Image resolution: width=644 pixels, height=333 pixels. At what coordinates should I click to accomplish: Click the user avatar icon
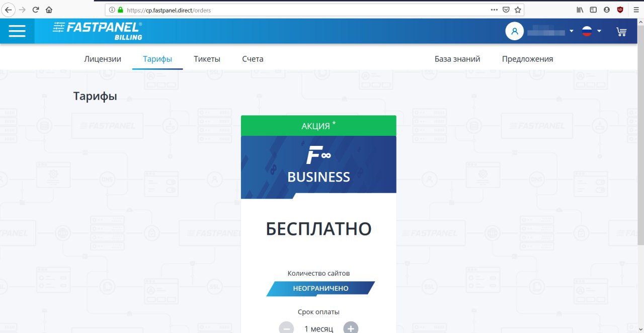tap(514, 31)
